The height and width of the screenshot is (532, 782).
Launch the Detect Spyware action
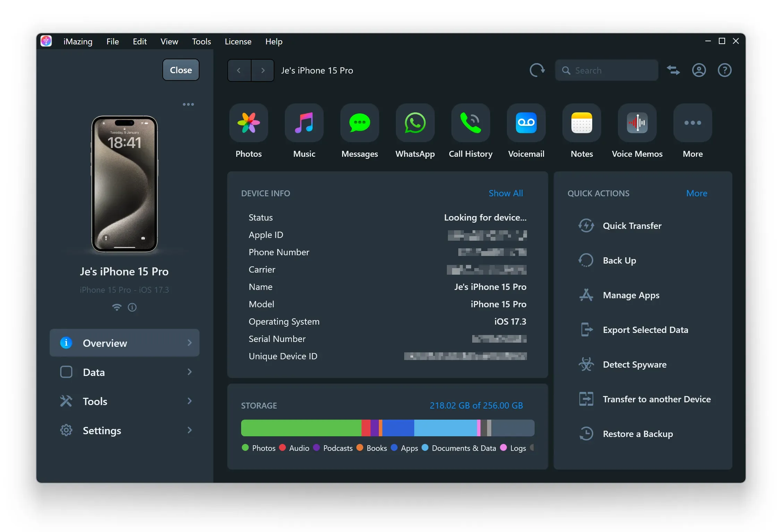(x=634, y=364)
